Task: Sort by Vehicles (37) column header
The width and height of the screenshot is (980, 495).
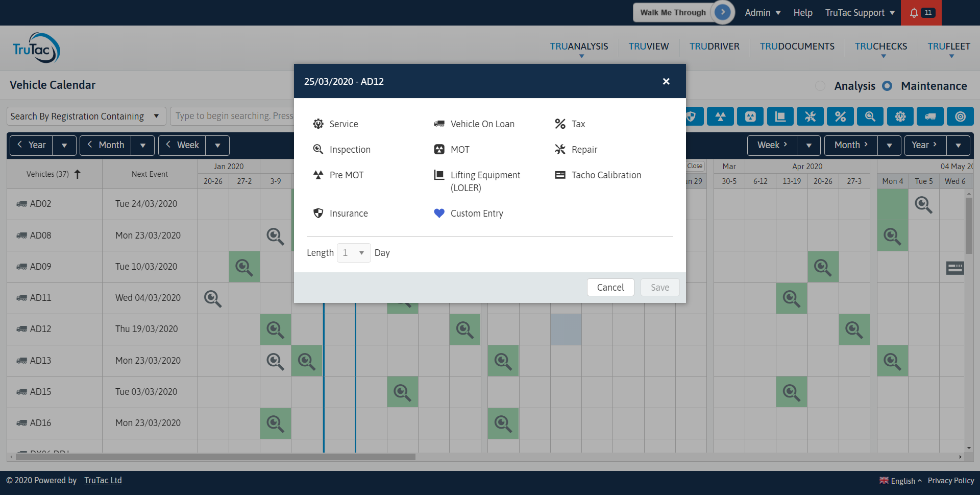Action: coord(54,174)
